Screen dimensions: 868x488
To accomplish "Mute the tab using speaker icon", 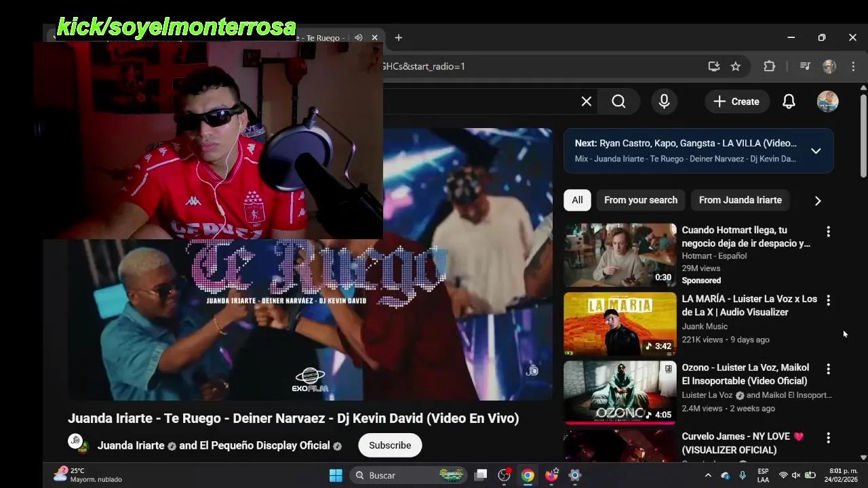I will [x=358, y=38].
